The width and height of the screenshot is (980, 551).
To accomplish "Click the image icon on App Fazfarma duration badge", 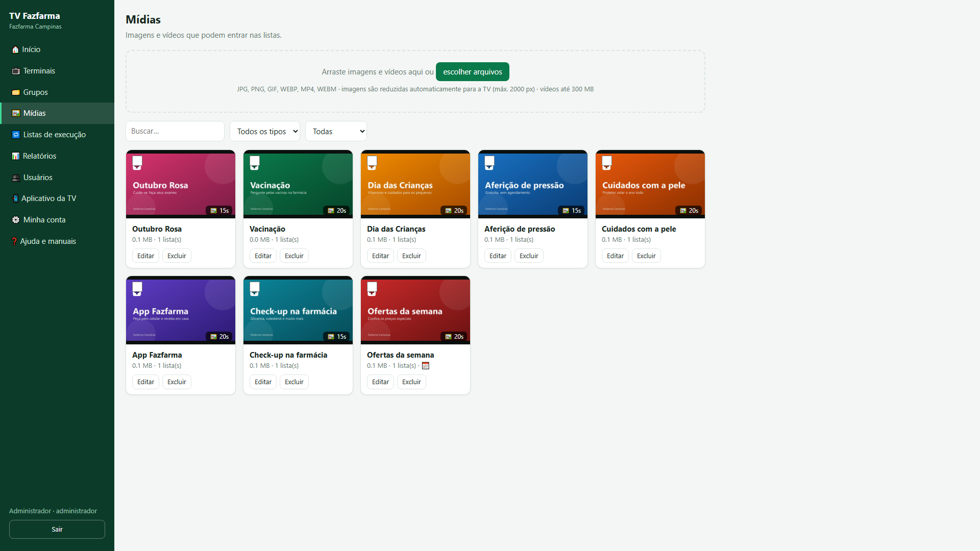I will click(214, 337).
